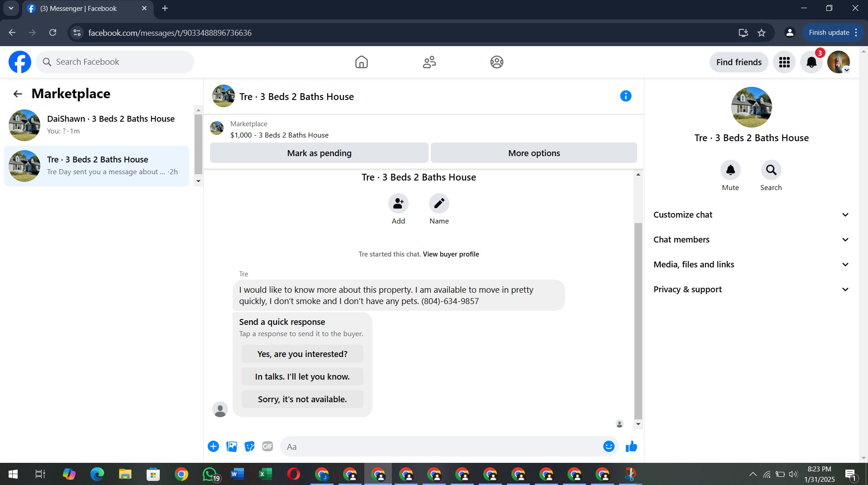Viewport: 868px width, 485px height.
Task: Open Excel from the taskbar
Action: pos(265,474)
